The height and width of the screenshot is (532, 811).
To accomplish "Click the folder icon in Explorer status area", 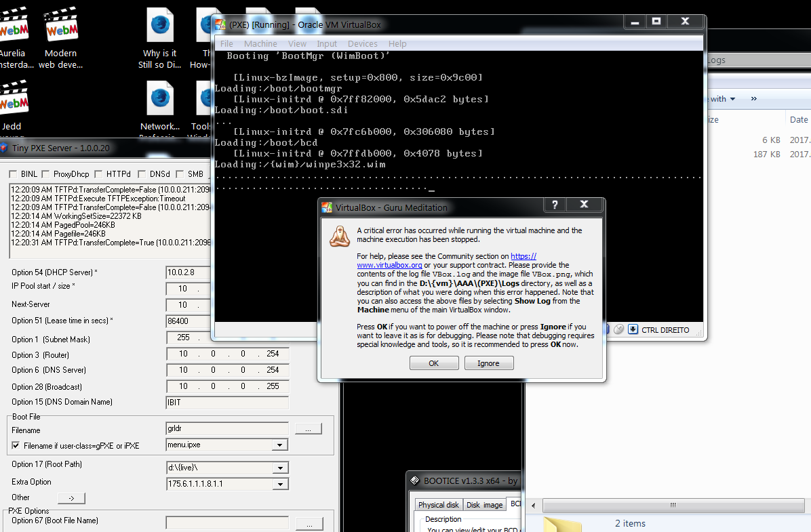I will (563, 524).
